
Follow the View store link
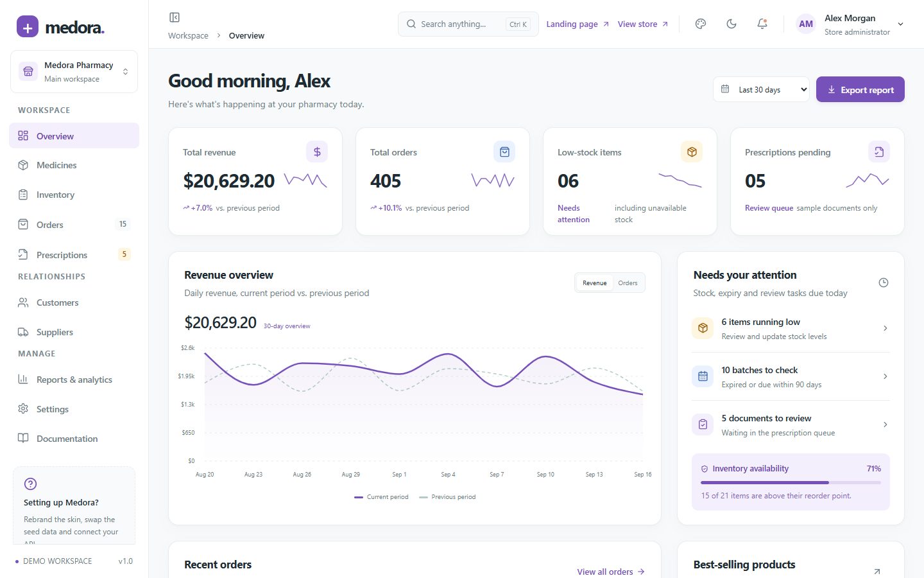[x=643, y=24]
